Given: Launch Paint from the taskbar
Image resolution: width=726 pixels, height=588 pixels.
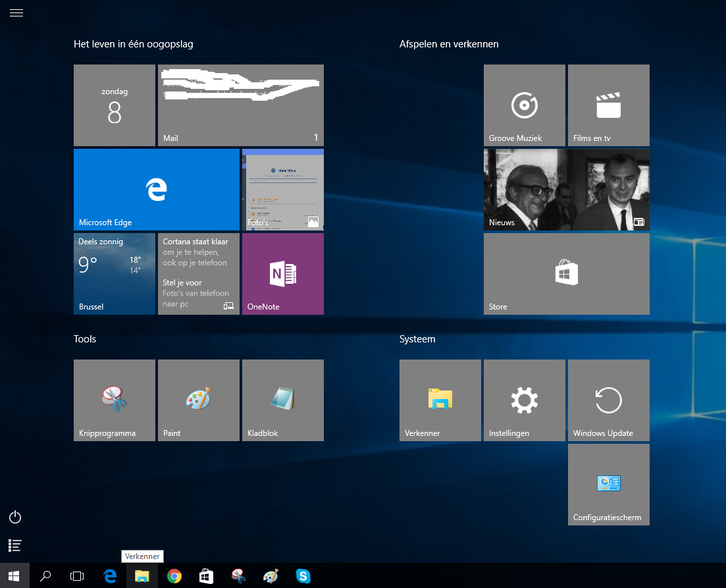Looking at the screenshot, I should point(271,576).
